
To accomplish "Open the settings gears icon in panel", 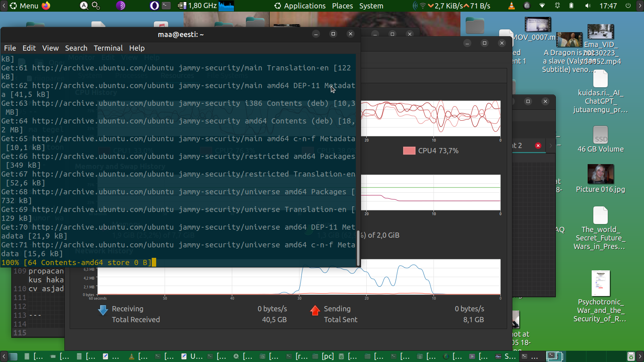I will click(96, 6).
